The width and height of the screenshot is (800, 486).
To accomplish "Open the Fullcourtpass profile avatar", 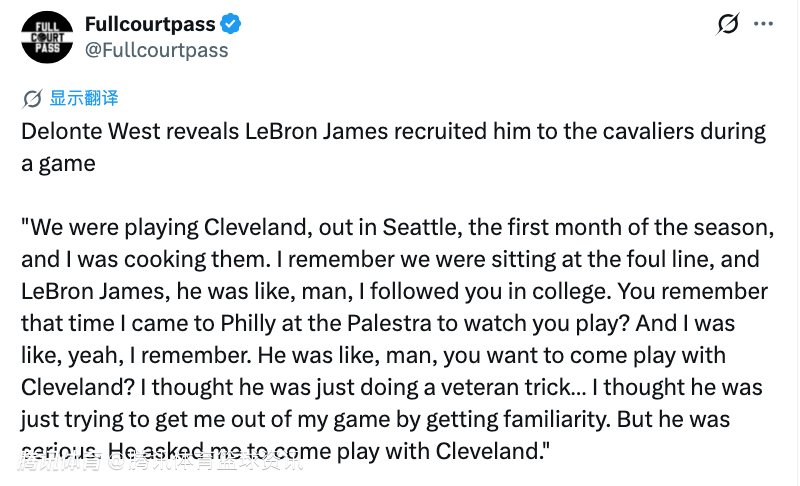I will (47, 37).
